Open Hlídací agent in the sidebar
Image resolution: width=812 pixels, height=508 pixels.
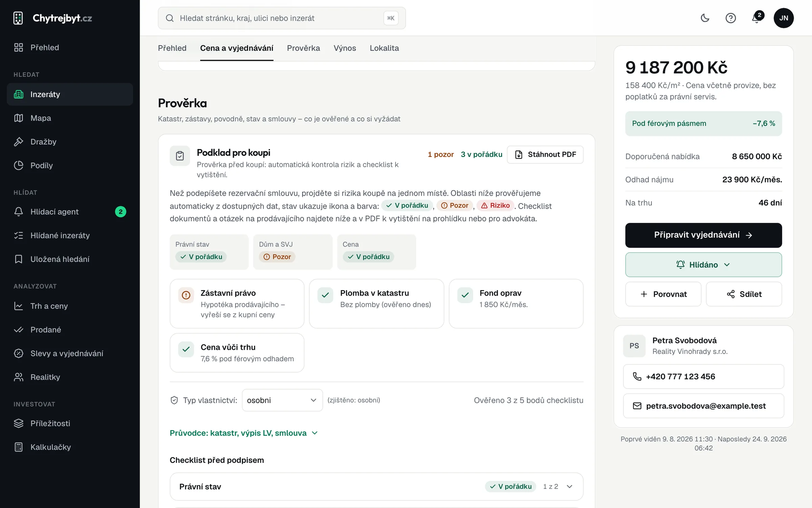pyautogui.click(x=70, y=212)
